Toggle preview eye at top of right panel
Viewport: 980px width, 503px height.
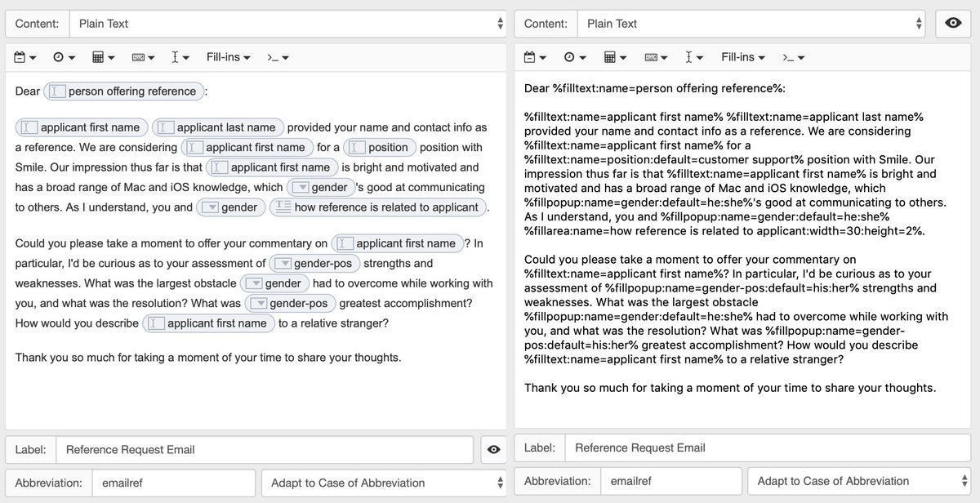953,24
